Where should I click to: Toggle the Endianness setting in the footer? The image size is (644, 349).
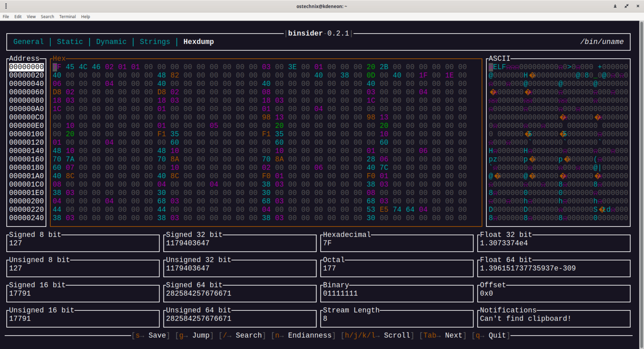coord(309,335)
